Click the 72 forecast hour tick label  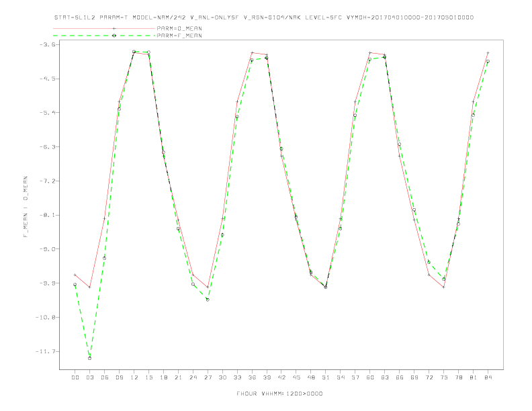(429, 377)
